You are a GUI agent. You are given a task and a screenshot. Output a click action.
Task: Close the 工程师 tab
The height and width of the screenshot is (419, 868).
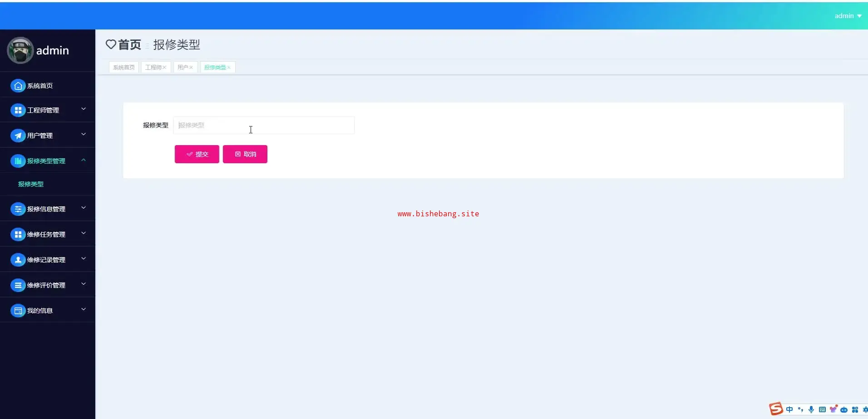pyautogui.click(x=164, y=68)
